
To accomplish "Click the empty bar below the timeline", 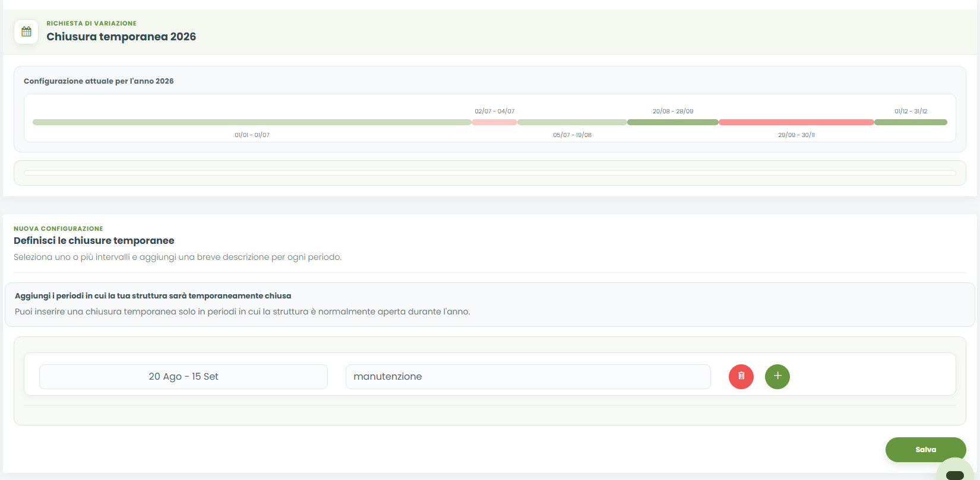I will coord(490,173).
